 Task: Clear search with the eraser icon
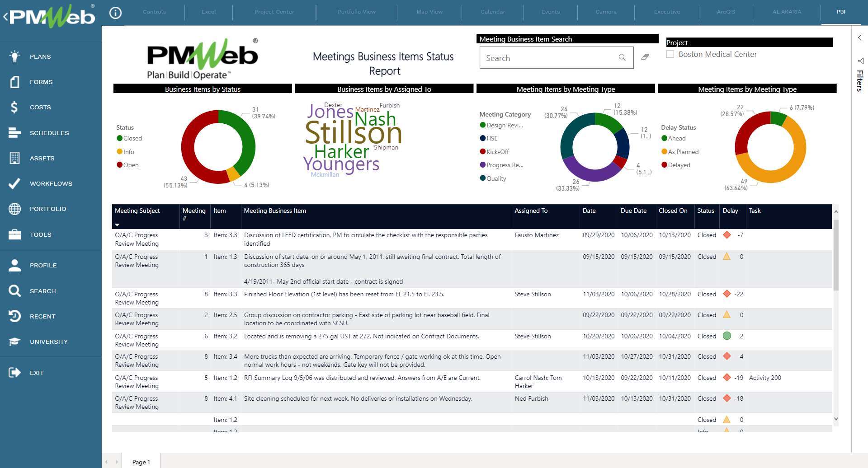(645, 57)
